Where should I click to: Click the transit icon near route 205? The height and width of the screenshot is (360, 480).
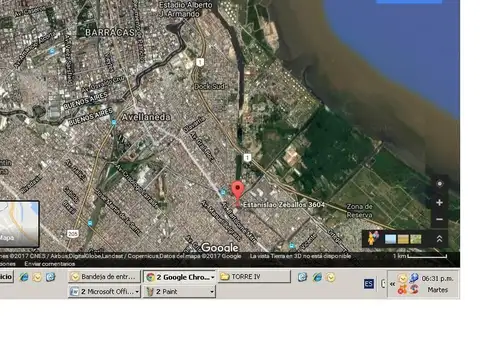coord(90,223)
